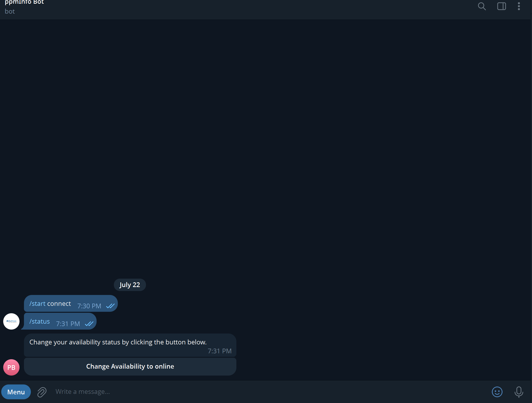Open the SkyPrivate bot avatar
Image resolution: width=532 pixels, height=403 pixels.
click(11, 321)
